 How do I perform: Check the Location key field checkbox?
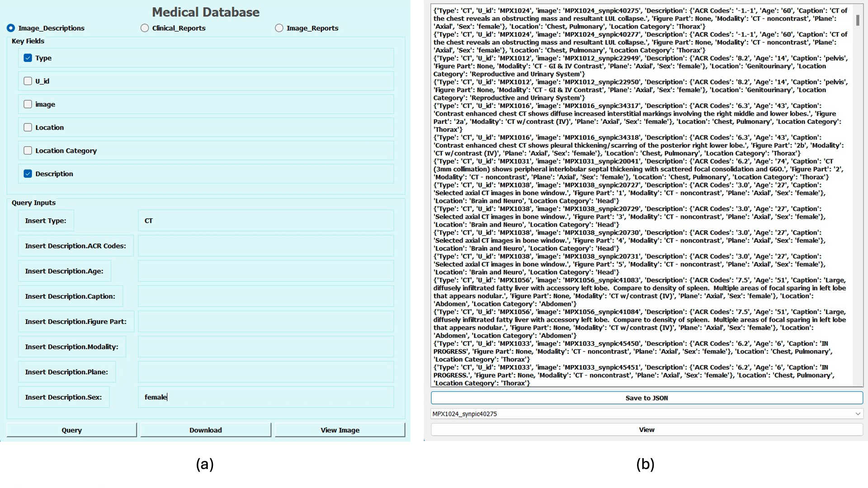[x=28, y=127]
